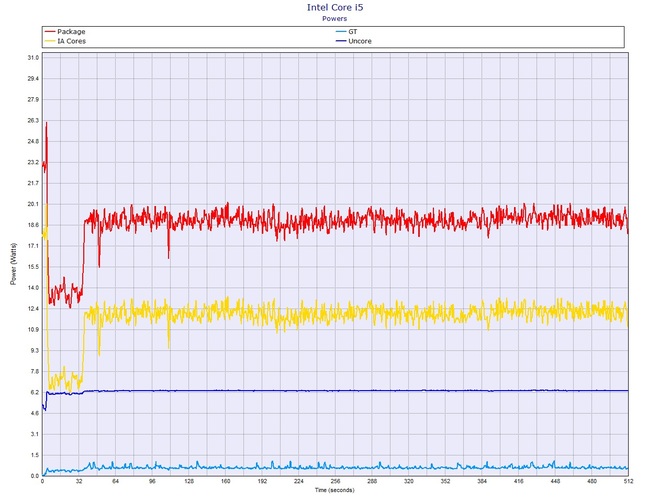Click the 256 x-axis tick label
This screenshot has width=670, height=502.
pyautogui.click(x=335, y=481)
